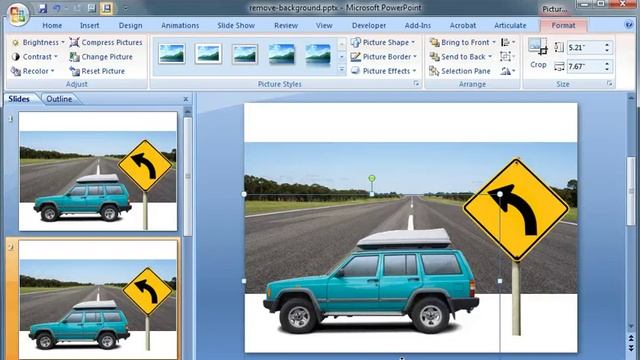The height and width of the screenshot is (360, 640).
Task: Click the Save icon in Quick Access Toolbar
Action: tap(43, 8)
